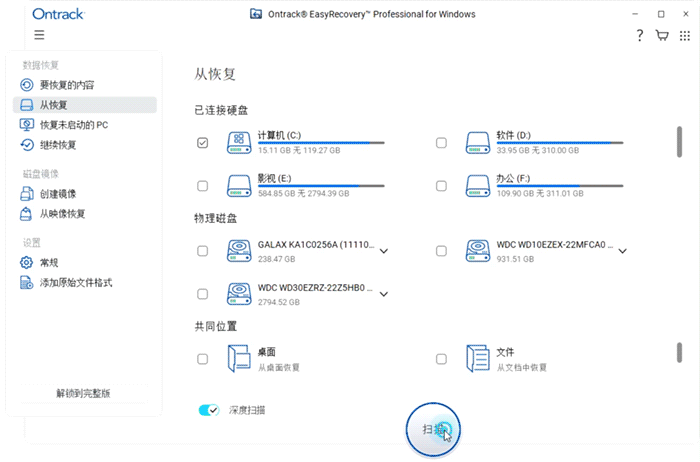Click the round 扫描 scan button
The image size is (700, 462).
(433, 429)
